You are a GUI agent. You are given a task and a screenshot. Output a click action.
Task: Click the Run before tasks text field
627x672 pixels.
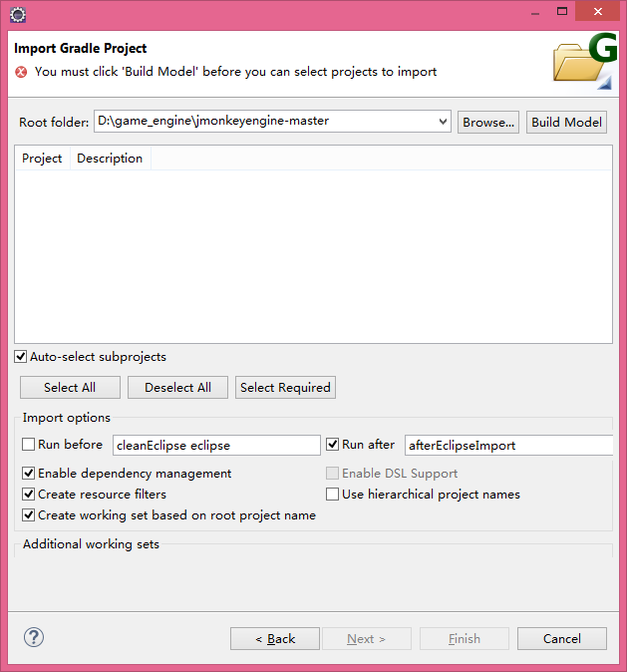pyautogui.click(x=216, y=445)
